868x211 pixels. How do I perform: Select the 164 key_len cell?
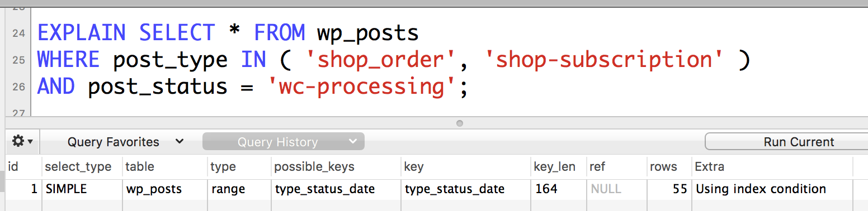click(x=558, y=189)
